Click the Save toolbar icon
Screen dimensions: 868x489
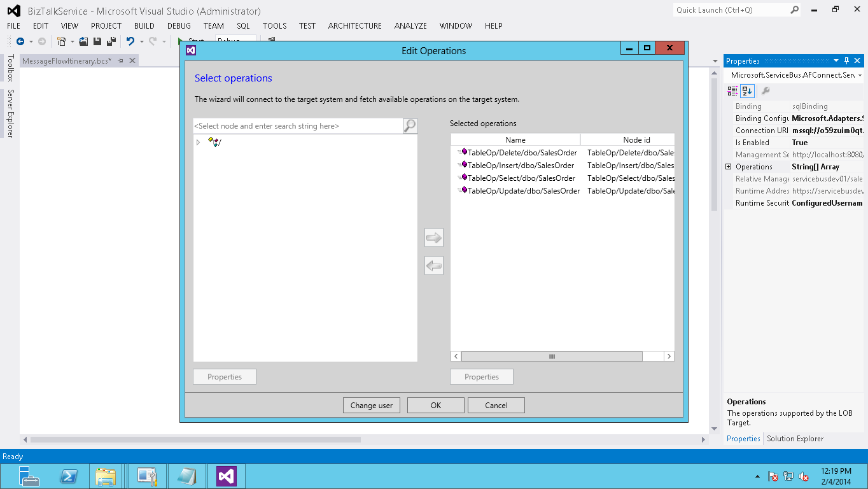(97, 41)
